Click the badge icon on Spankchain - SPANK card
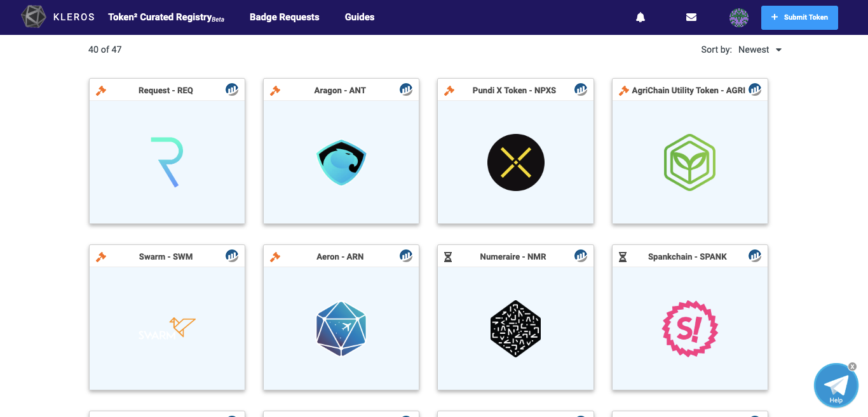The image size is (868, 417). pyautogui.click(x=755, y=256)
